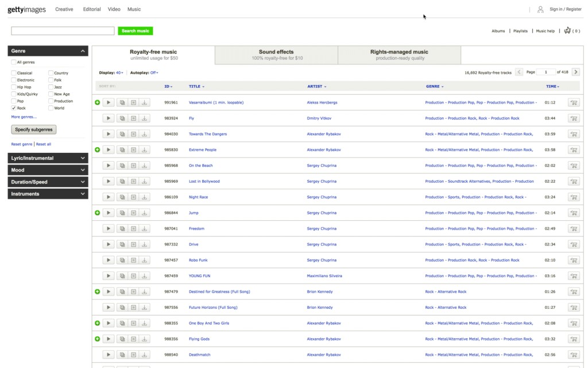Check the Jazz genre checkbox

51,87
